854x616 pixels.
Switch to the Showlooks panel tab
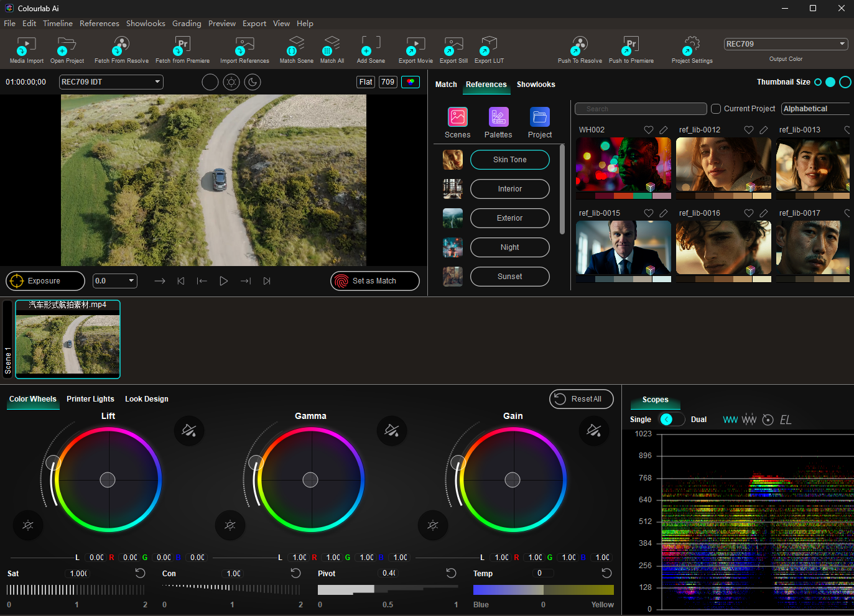point(536,85)
